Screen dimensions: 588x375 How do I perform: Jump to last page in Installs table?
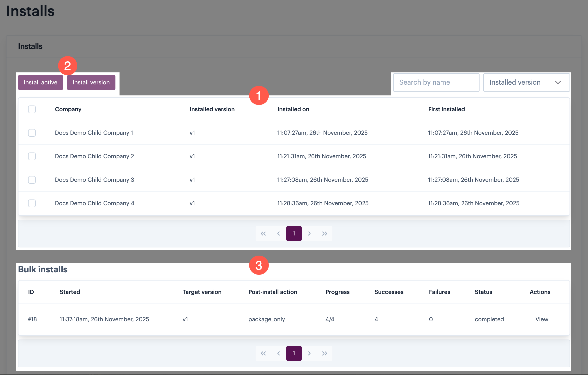pyautogui.click(x=324, y=234)
